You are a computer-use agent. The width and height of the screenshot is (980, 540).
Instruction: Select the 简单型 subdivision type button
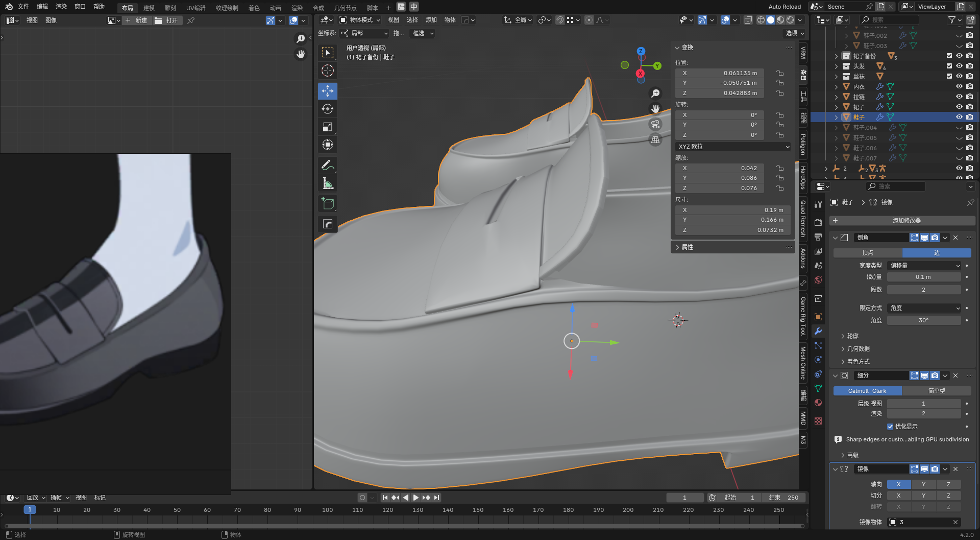pos(936,391)
